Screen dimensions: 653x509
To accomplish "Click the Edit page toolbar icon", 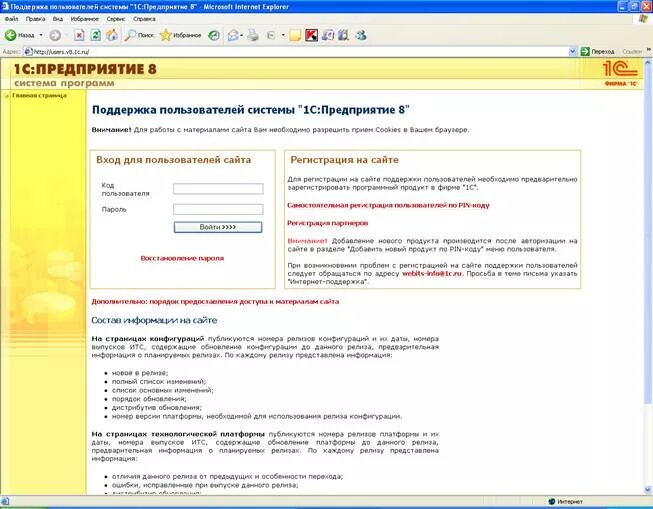I will (271, 35).
